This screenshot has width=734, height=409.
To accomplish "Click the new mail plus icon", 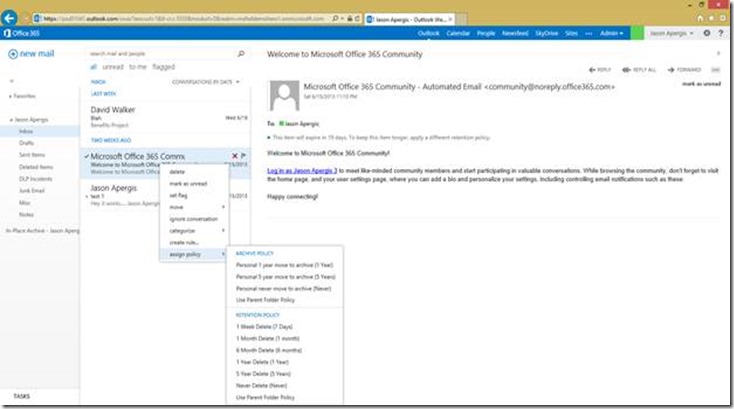I will (x=13, y=54).
